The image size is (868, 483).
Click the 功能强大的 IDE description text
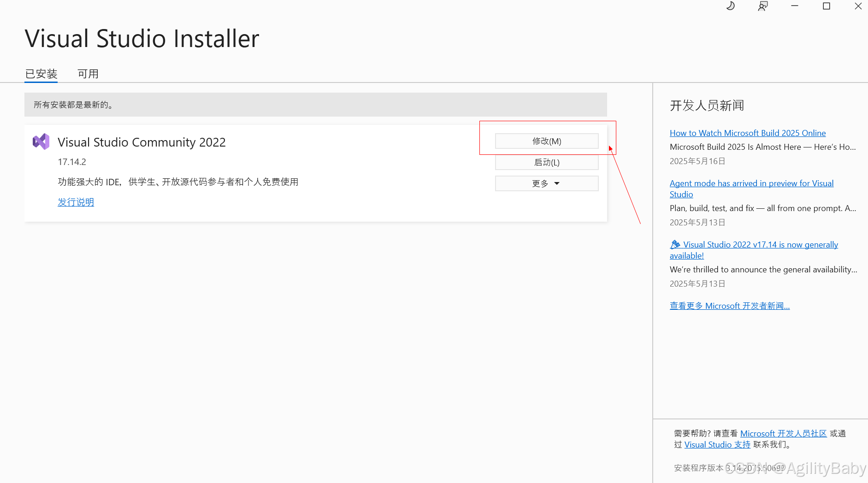coord(178,182)
